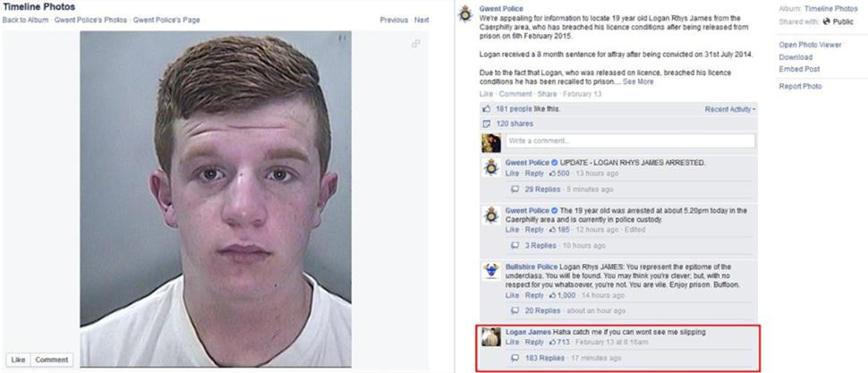This screenshot has width=868, height=373.
Task: Click the Logan James commenter avatar
Action: pos(491,336)
